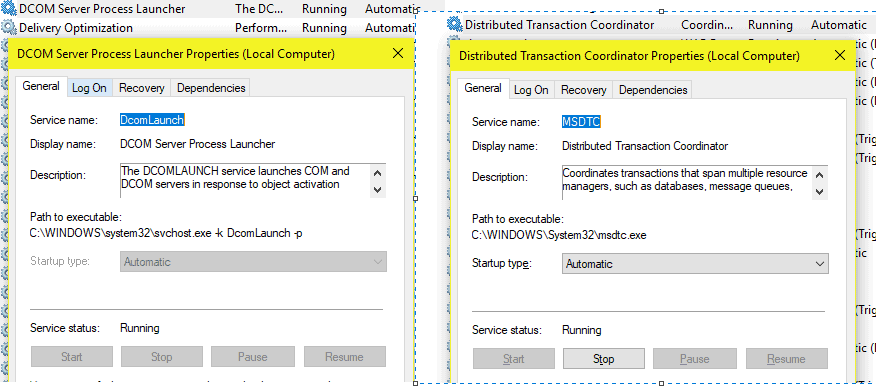Switch to Recovery tab in MSDTC dialog
This screenshot has width=876, height=390.
point(584,90)
